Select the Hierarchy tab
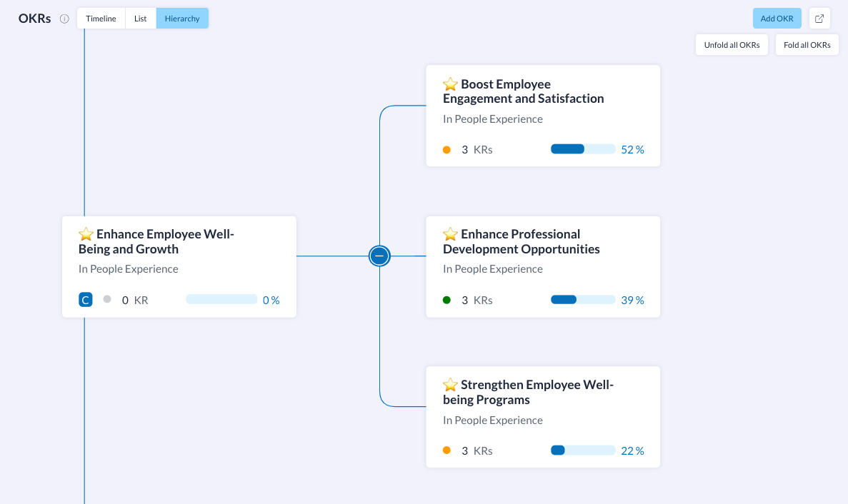The width and height of the screenshot is (848, 504). (x=182, y=19)
